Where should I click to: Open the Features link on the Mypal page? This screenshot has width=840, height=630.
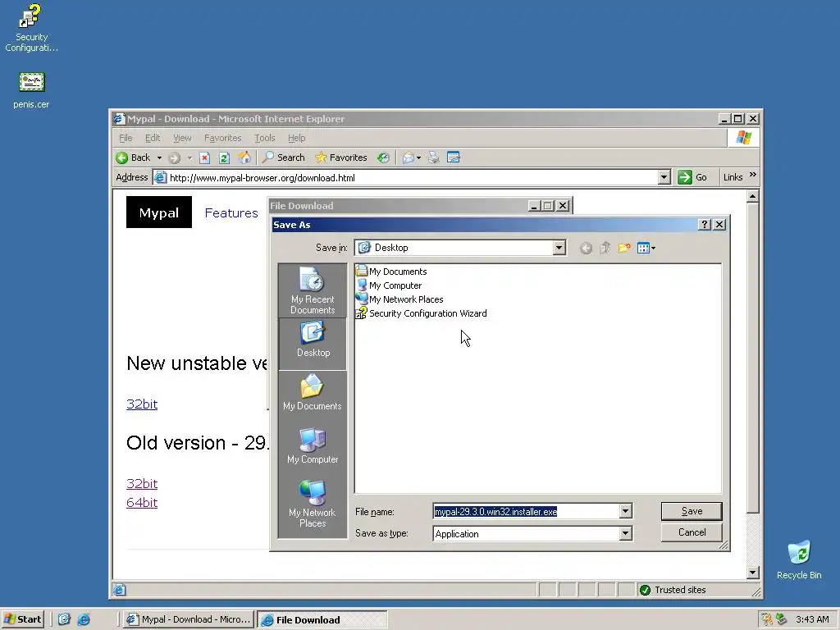[x=231, y=212]
